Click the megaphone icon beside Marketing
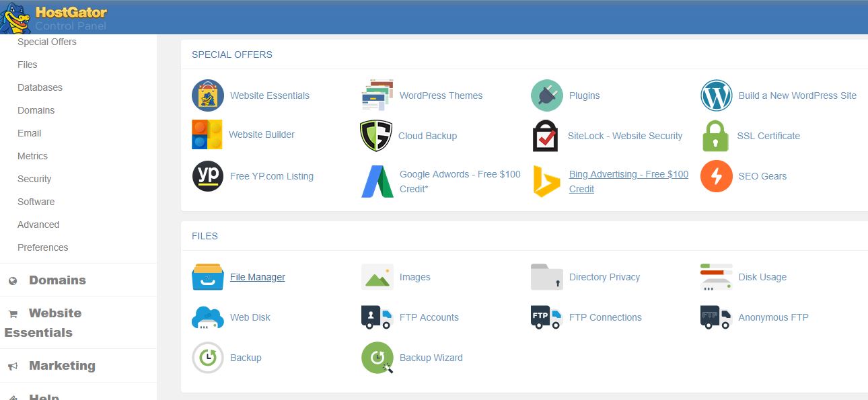868x400 pixels. tap(13, 366)
